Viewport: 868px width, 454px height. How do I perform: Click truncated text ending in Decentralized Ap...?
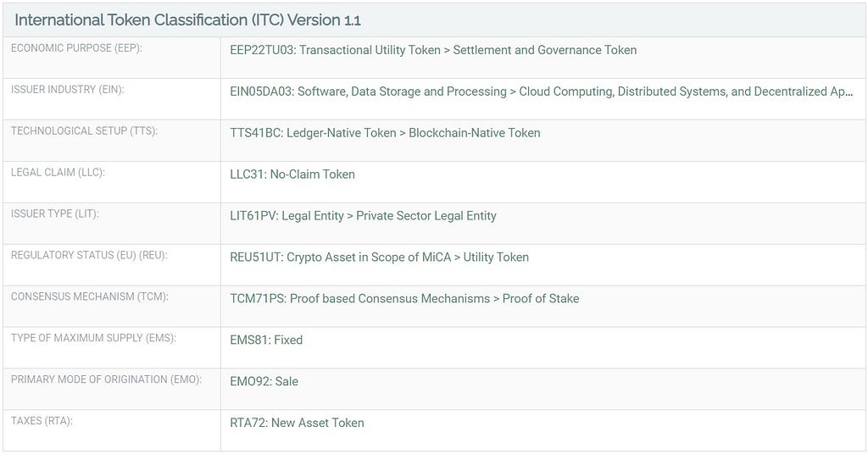541,91
